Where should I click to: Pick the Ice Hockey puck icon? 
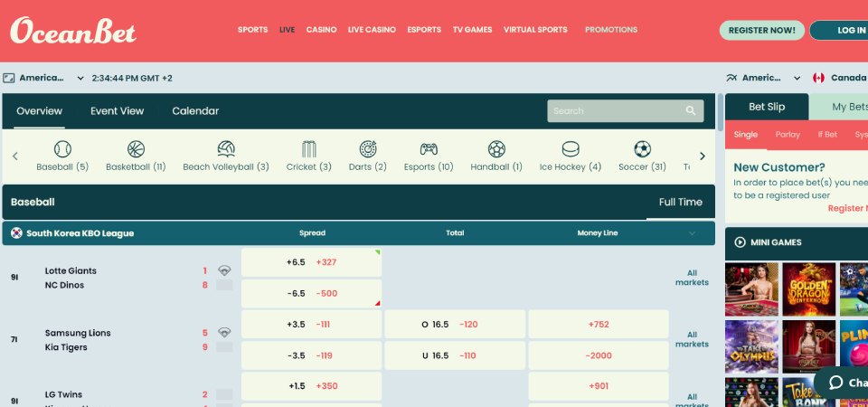[571, 149]
